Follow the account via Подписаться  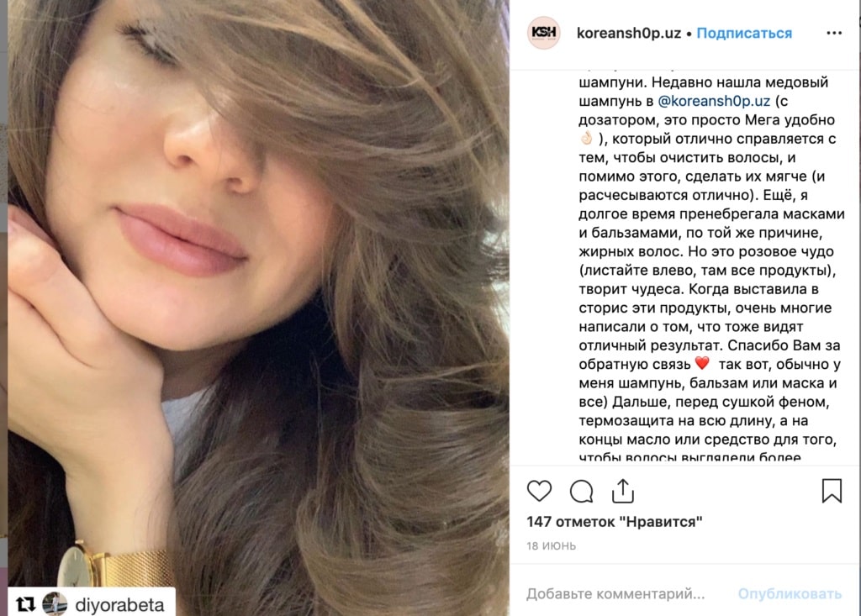(744, 33)
